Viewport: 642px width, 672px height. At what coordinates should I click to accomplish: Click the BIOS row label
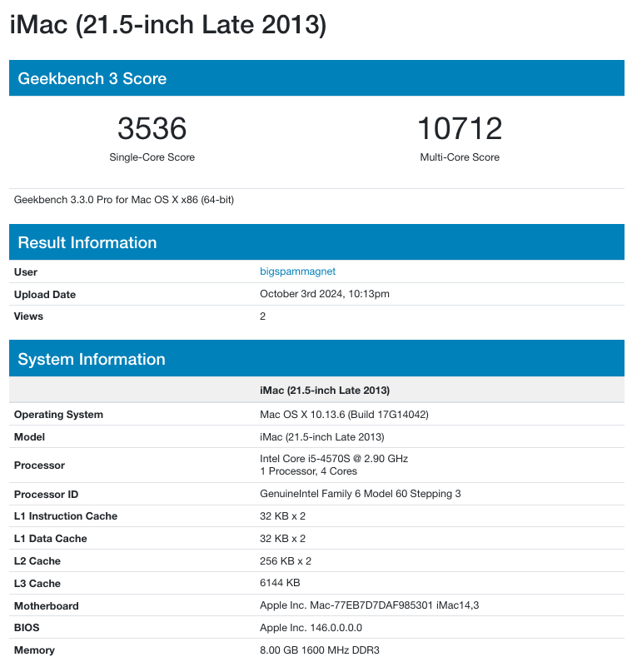[27, 627]
